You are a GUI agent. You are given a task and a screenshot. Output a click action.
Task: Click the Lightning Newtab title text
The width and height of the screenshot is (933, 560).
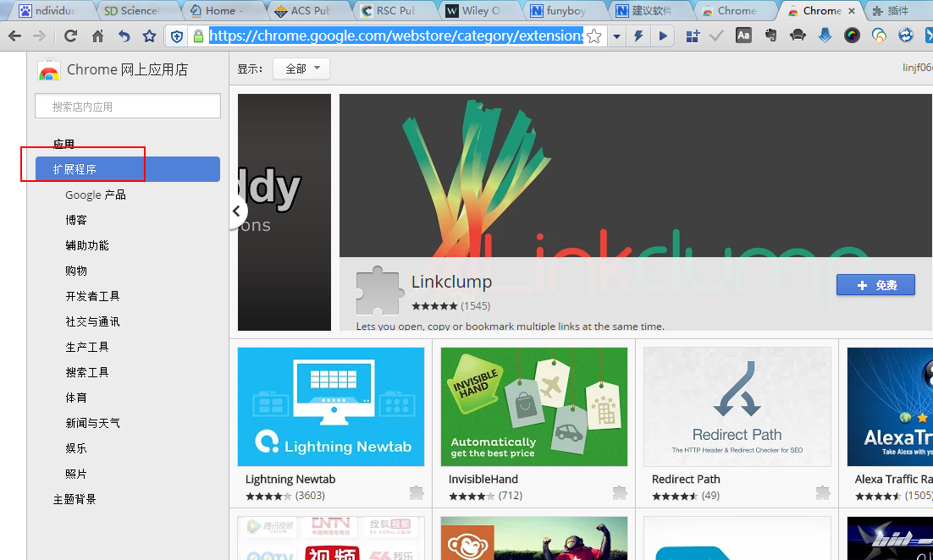[290, 479]
